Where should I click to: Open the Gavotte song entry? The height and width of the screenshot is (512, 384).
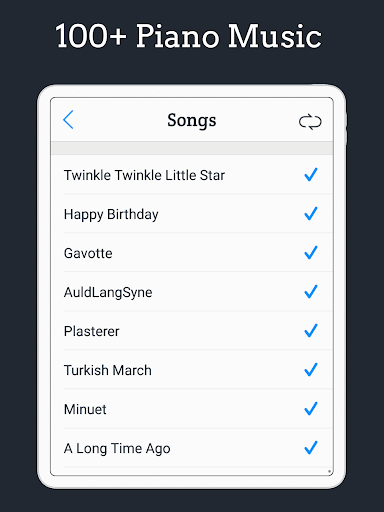(88, 253)
